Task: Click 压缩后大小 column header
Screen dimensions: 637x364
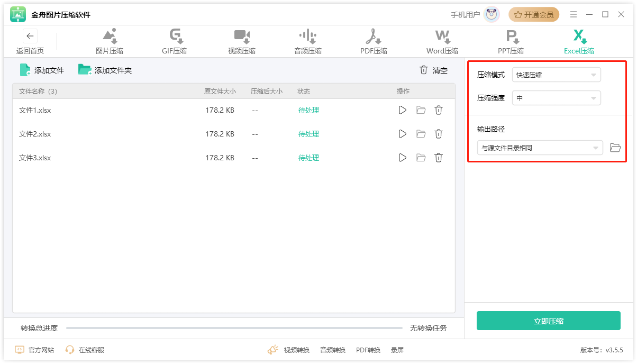Action: [267, 92]
